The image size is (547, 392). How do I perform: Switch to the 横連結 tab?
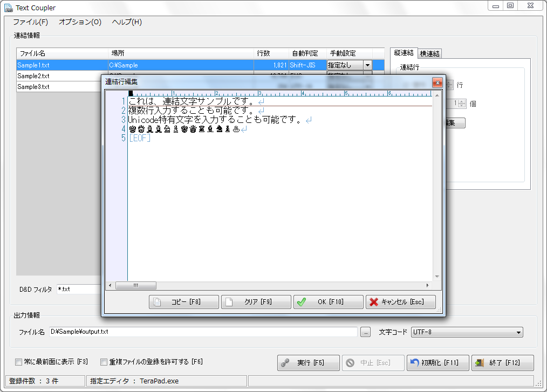coord(429,53)
